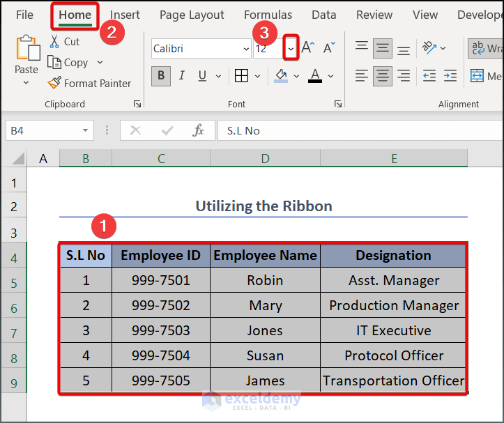Open the Formulas tab
Viewport: 504px width, 423px height.
(268, 15)
